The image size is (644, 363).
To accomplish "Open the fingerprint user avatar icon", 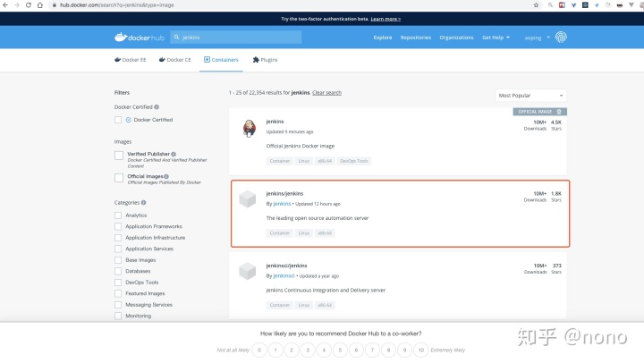I will pos(561,37).
